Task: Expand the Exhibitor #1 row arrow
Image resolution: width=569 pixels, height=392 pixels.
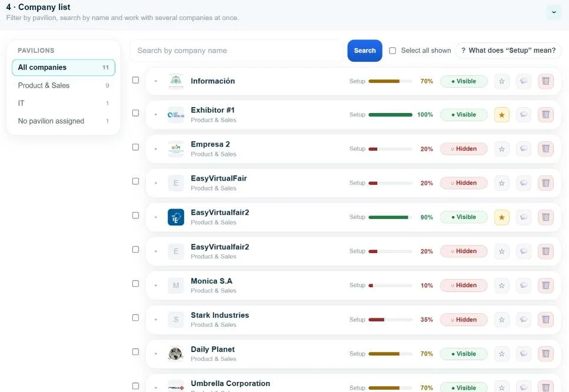Action: (x=156, y=115)
